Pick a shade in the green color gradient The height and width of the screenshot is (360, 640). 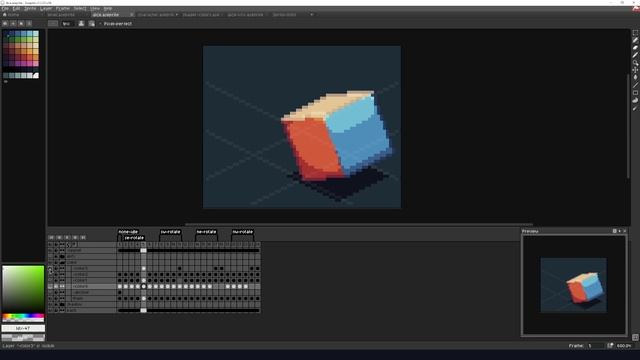[23, 289]
